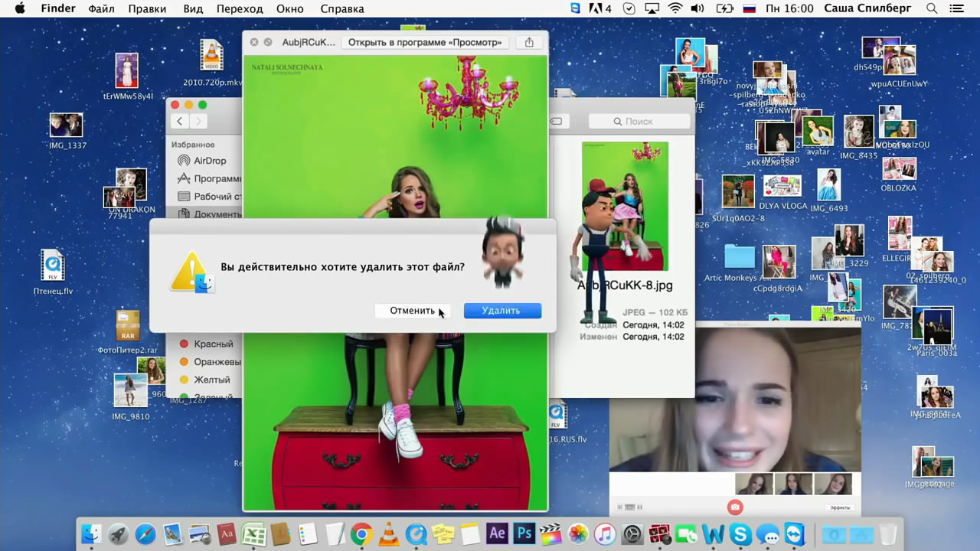
Task: Click the Finder Поиск search field
Action: pyautogui.click(x=639, y=121)
